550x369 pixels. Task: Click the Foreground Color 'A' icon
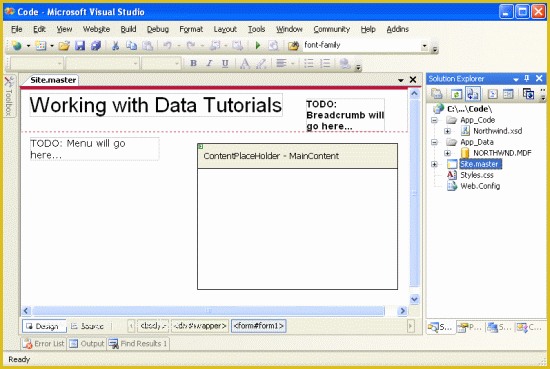tap(245, 63)
